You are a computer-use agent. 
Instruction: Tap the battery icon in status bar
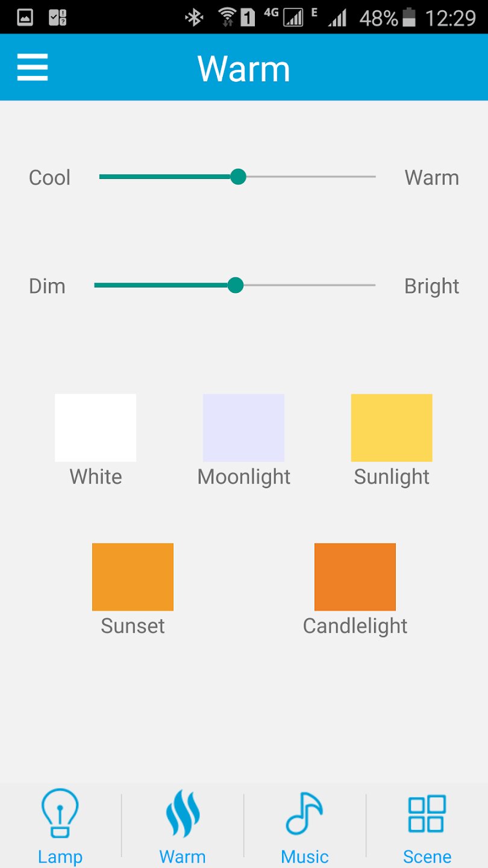[x=410, y=17]
